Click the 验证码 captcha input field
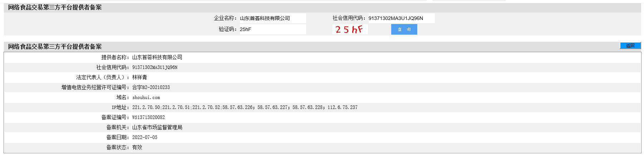The height and width of the screenshot is (164, 644). point(272,29)
